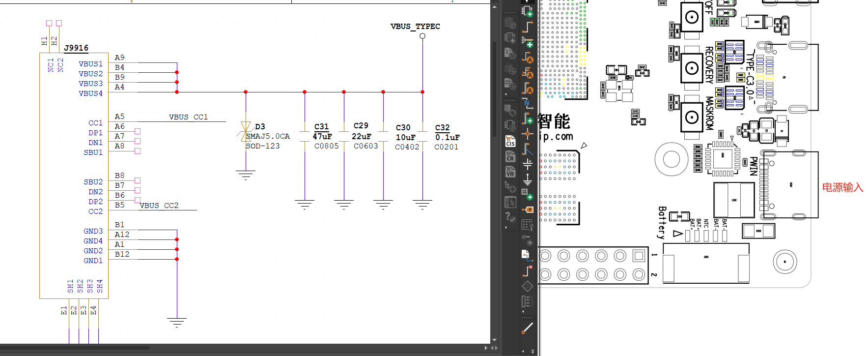Pick the power symbol tool
868x356 pixels.
click(528, 164)
